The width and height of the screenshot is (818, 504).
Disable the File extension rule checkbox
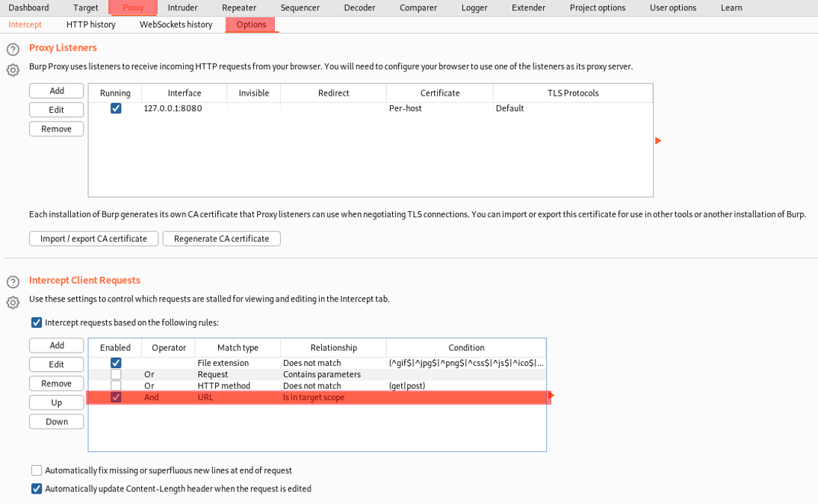116,363
